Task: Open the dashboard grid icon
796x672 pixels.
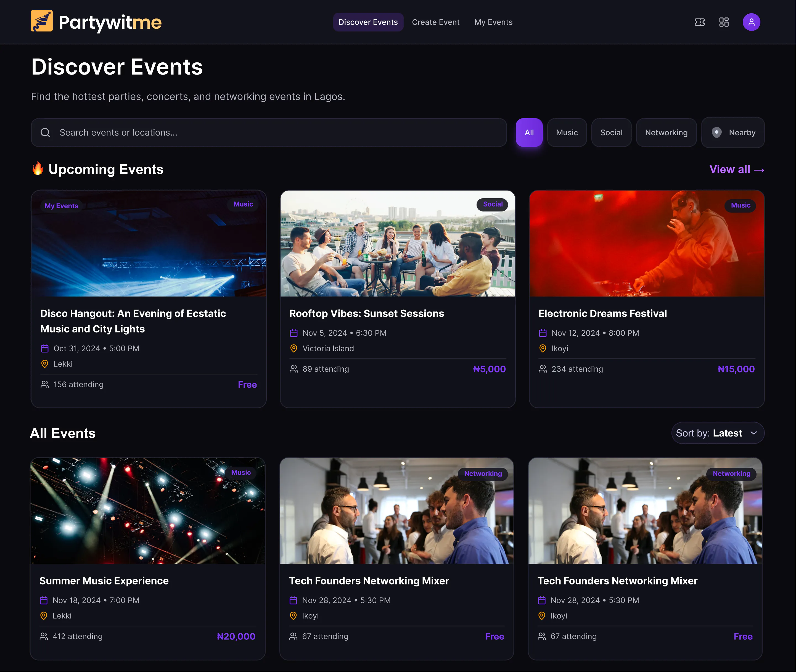Action: [724, 22]
